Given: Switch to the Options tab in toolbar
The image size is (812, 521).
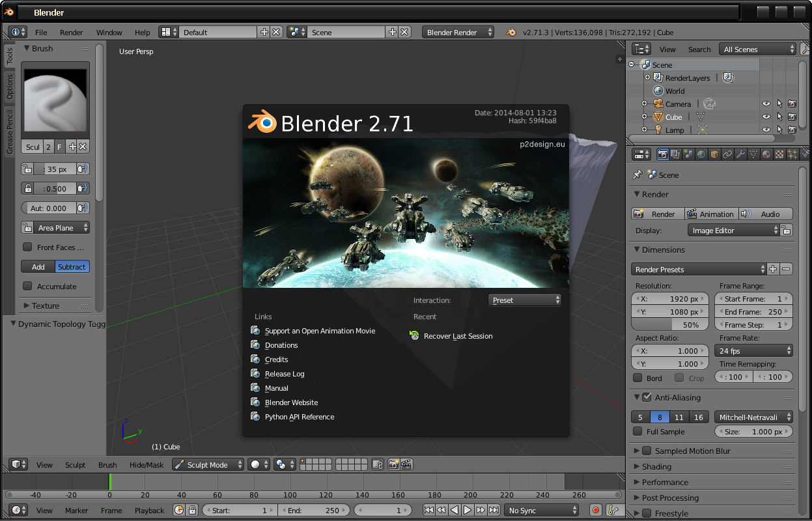Looking at the screenshot, I should [x=10, y=86].
